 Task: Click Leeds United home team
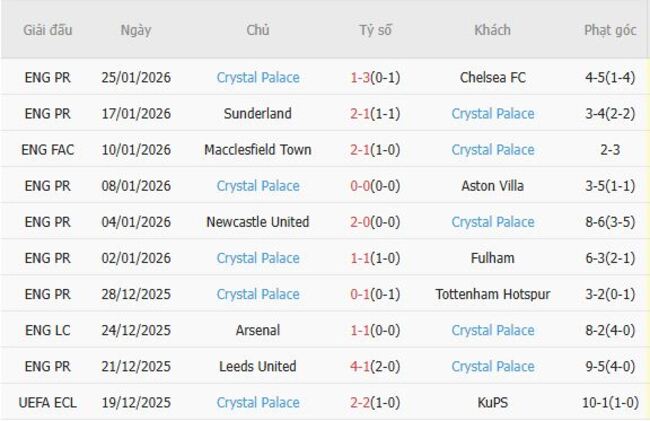pyautogui.click(x=258, y=366)
